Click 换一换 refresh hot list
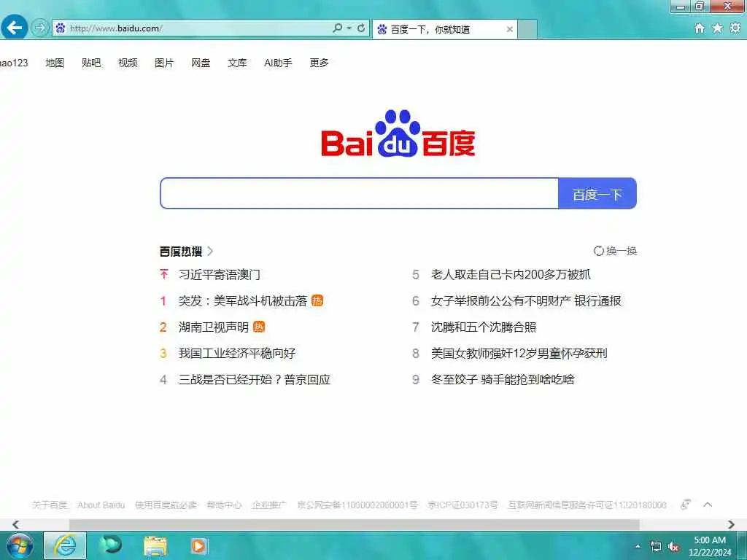The height and width of the screenshot is (560, 747). [615, 251]
